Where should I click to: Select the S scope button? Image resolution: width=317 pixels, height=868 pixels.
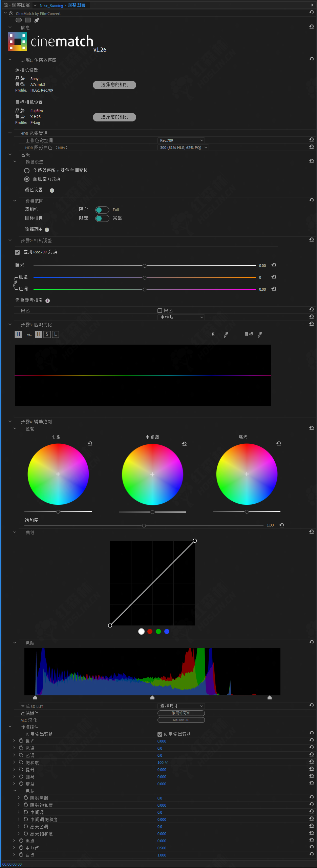47,334
